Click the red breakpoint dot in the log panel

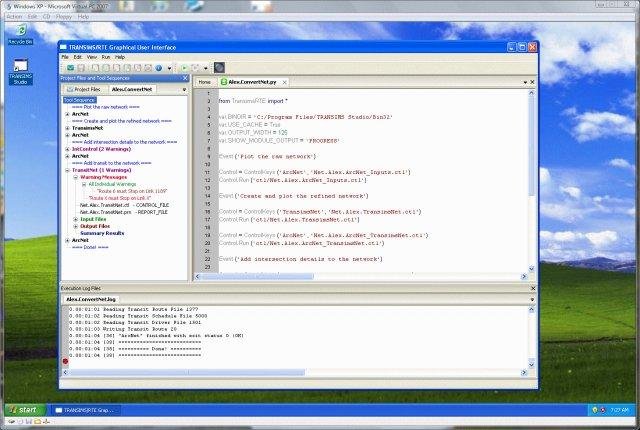click(x=65, y=361)
